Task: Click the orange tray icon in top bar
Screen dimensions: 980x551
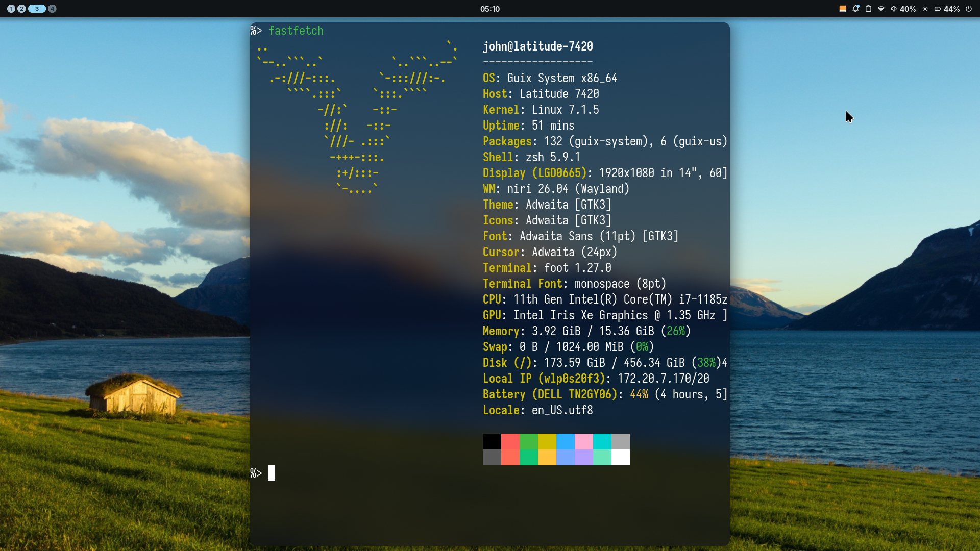Action: pos(843,9)
